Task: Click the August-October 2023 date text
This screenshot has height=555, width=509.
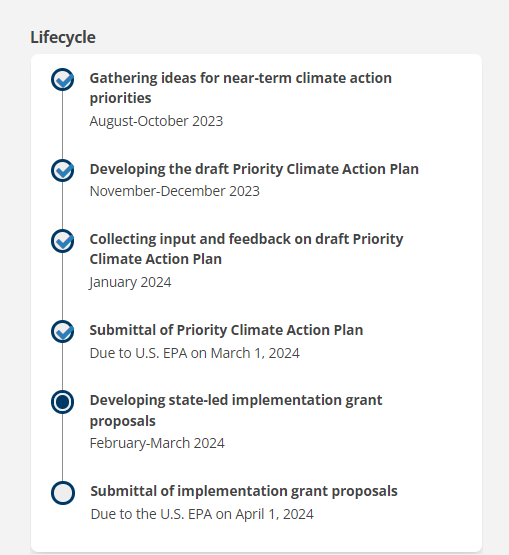Action: 156,121
